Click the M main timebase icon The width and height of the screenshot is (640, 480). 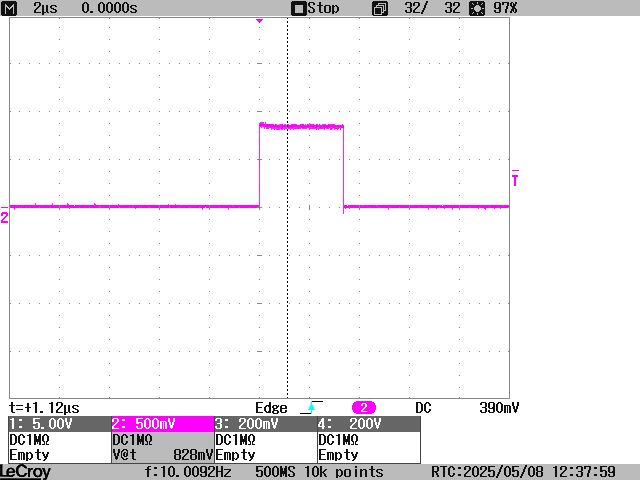point(12,8)
